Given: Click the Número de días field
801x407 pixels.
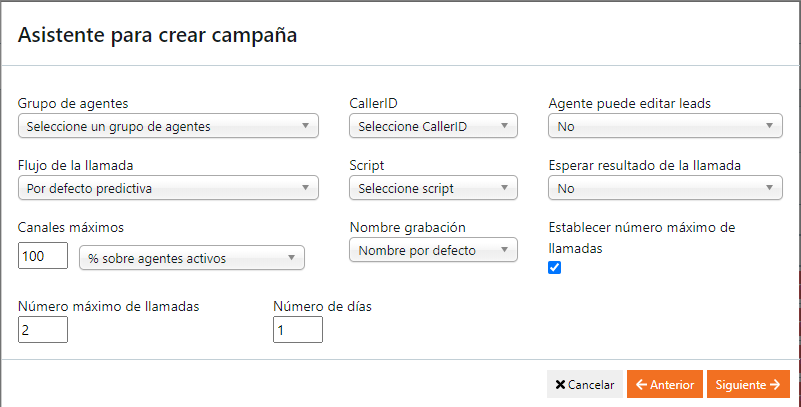Looking at the screenshot, I should 297,329.
